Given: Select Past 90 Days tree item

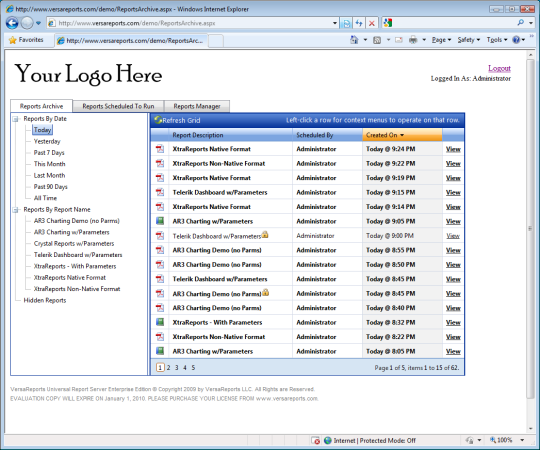Looking at the screenshot, I should point(50,187).
